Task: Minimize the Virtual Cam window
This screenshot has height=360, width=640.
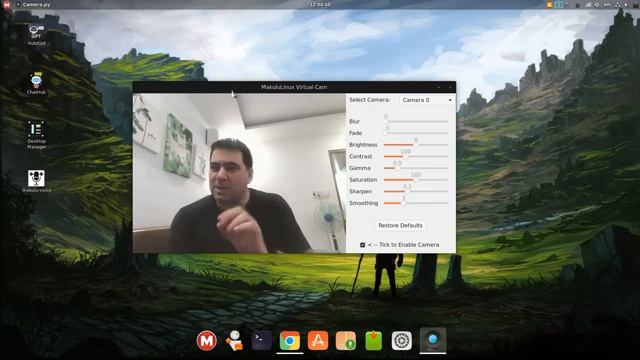Action: tap(439, 87)
